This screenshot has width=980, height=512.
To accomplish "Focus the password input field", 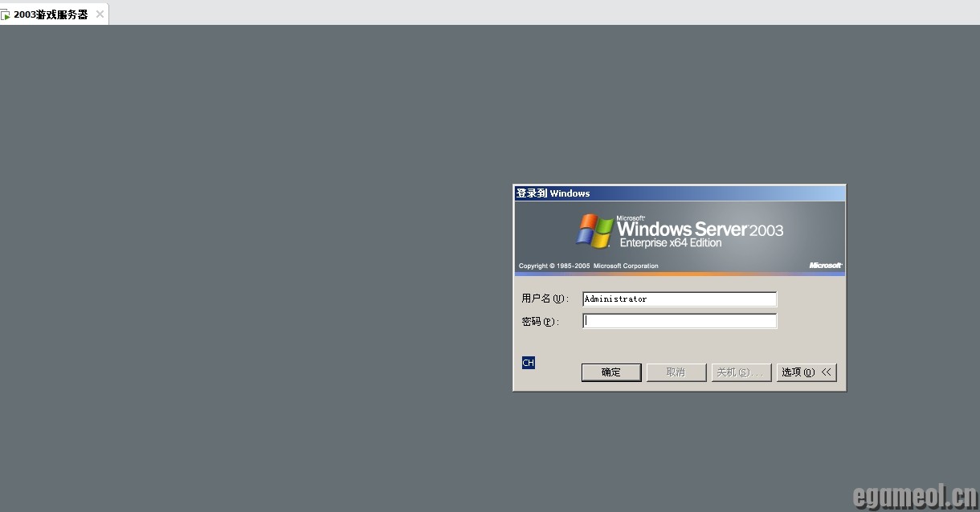I will 679,321.
